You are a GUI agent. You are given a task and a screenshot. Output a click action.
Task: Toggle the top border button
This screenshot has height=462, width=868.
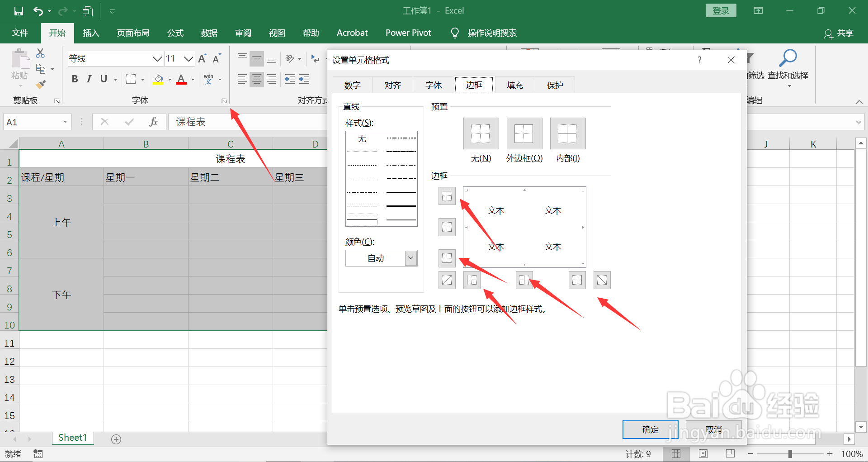(x=447, y=196)
